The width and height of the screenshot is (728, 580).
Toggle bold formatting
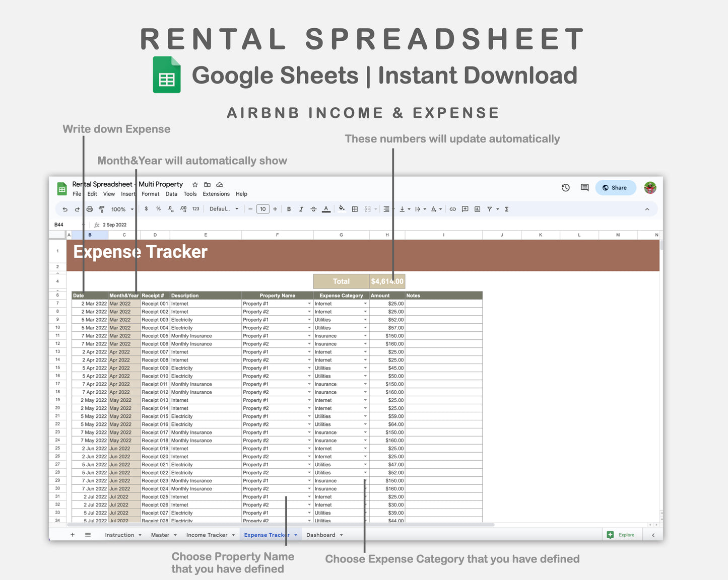[x=289, y=209]
